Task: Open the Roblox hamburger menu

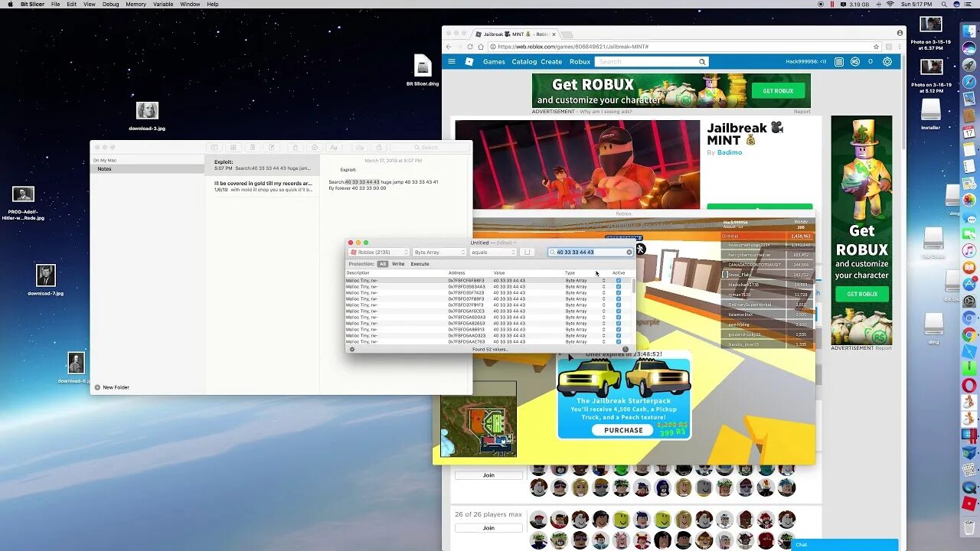Action: 452,61
